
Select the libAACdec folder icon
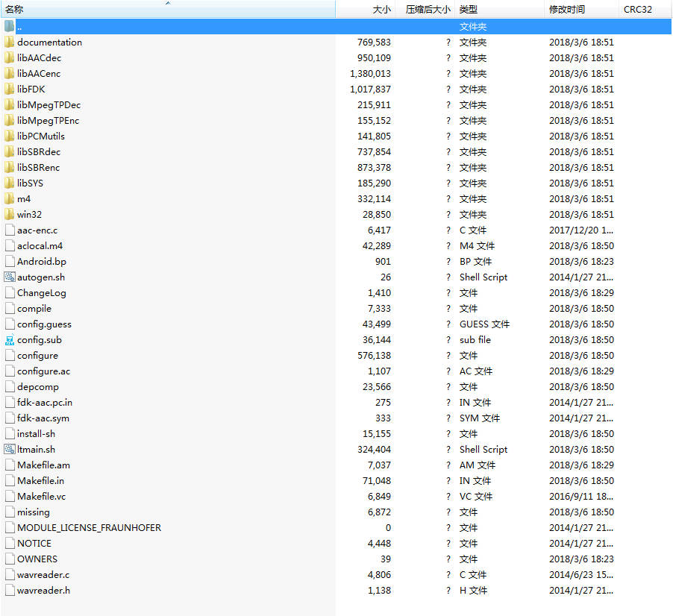[x=10, y=58]
